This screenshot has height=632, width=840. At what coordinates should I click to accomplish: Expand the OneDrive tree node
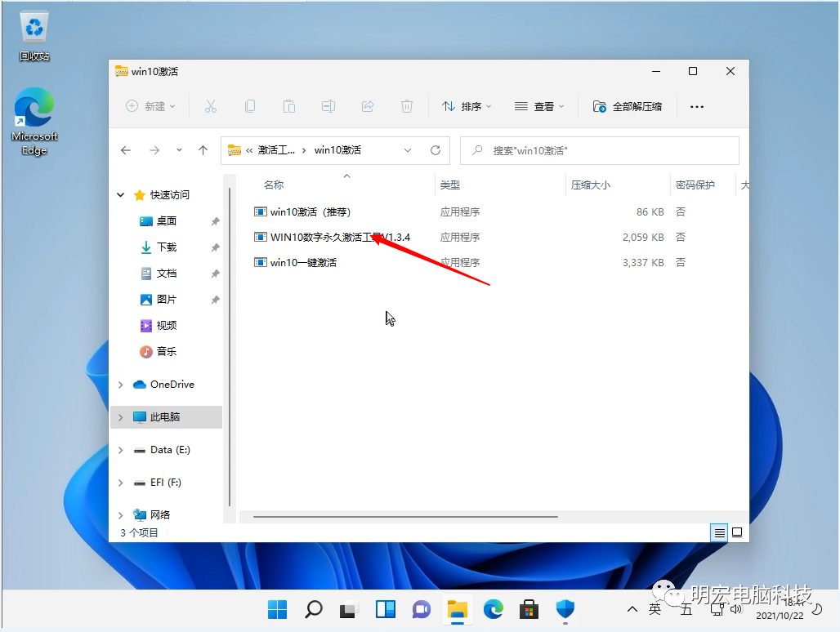pos(121,385)
